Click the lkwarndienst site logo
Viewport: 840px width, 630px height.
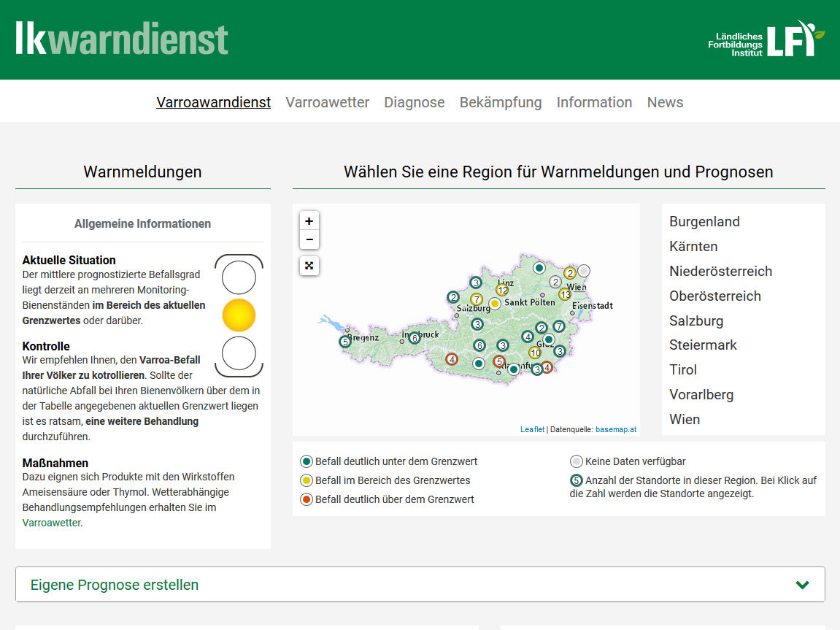[x=122, y=39]
